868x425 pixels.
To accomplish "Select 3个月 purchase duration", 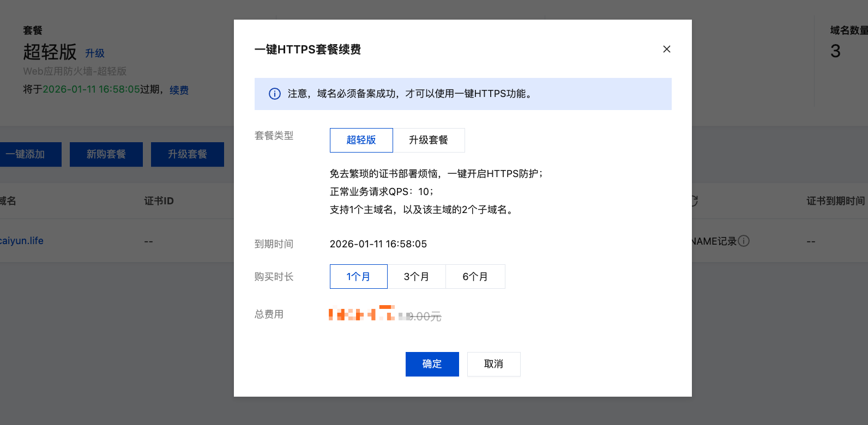I will [417, 277].
